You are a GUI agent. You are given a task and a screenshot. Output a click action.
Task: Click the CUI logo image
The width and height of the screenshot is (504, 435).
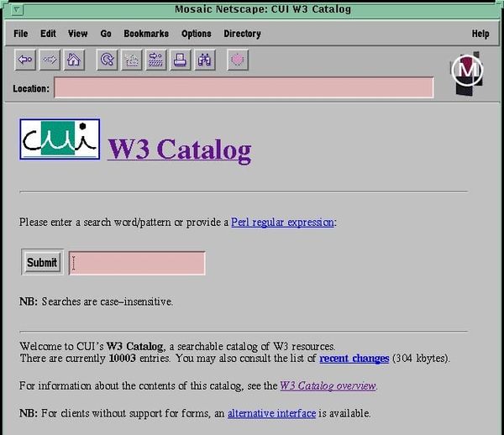[x=60, y=139]
